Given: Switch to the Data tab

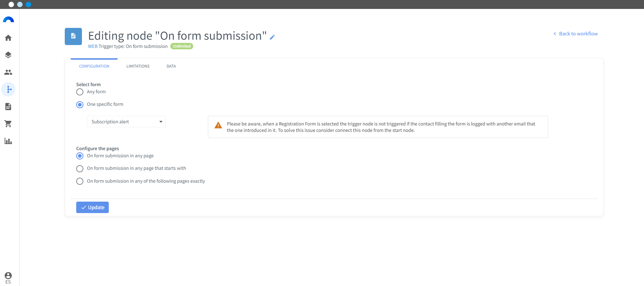Looking at the screenshot, I should click(171, 66).
